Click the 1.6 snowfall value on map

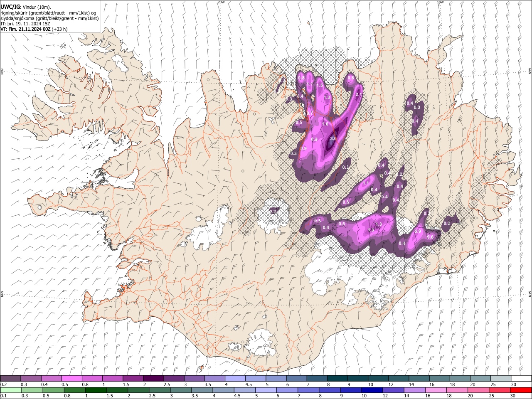[325, 124]
